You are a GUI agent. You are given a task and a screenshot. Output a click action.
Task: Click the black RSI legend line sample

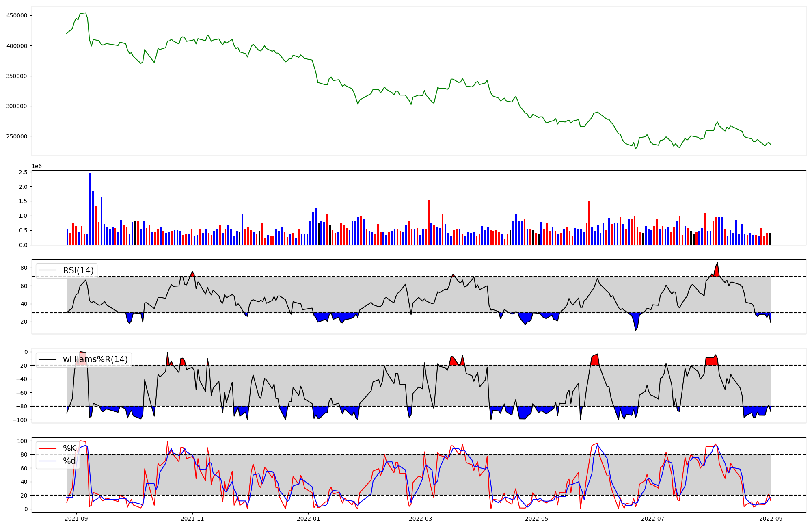(x=47, y=270)
